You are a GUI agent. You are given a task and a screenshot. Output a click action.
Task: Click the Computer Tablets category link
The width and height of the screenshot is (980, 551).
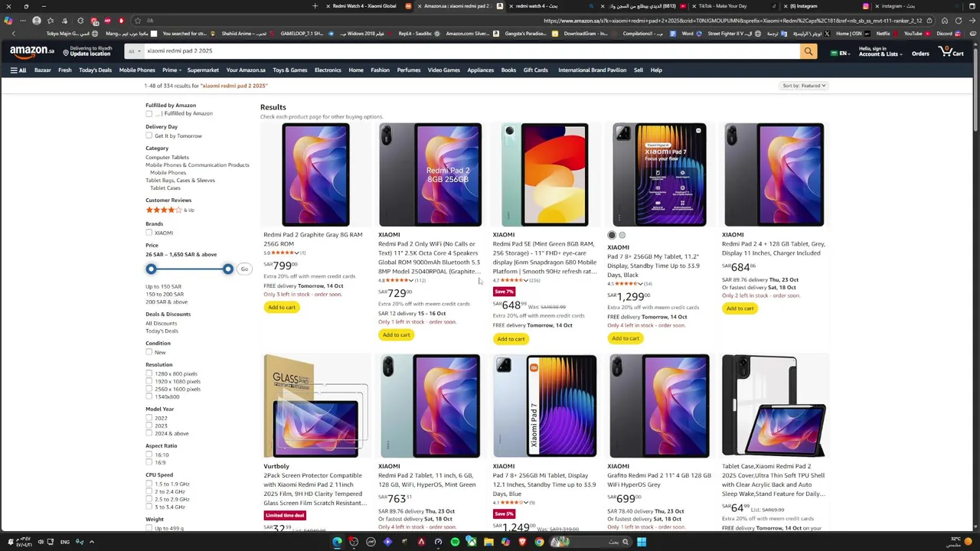(x=167, y=158)
